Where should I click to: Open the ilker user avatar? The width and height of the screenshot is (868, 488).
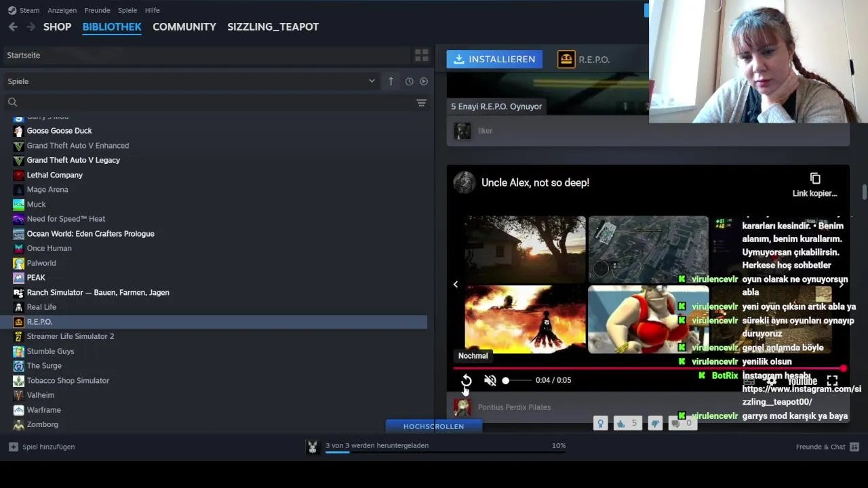[x=462, y=131]
